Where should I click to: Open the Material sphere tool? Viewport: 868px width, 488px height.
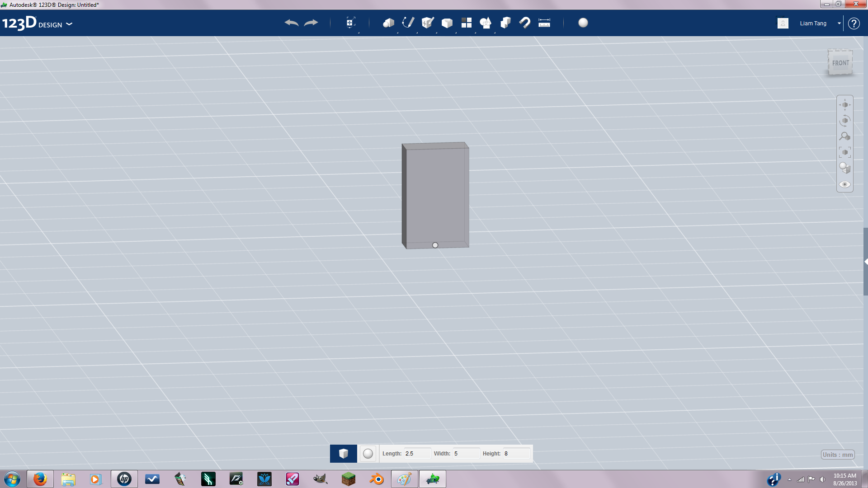[x=583, y=23]
